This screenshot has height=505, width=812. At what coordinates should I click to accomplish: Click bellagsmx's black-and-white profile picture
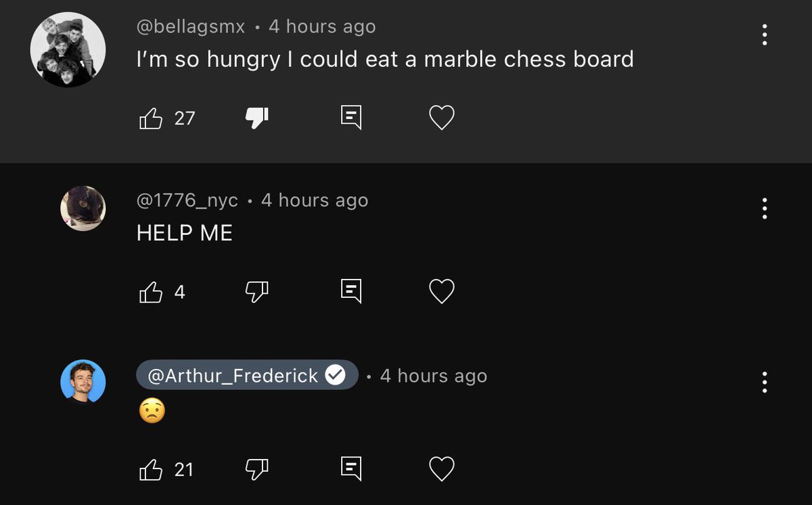[x=68, y=49]
